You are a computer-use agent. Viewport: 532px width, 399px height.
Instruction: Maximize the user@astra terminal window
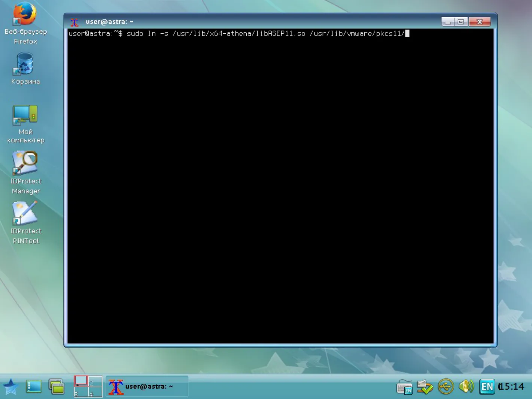(x=461, y=22)
